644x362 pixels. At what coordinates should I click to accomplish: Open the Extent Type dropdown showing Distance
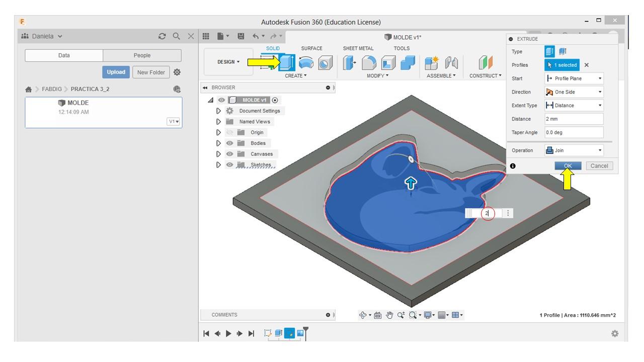coord(574,106)
